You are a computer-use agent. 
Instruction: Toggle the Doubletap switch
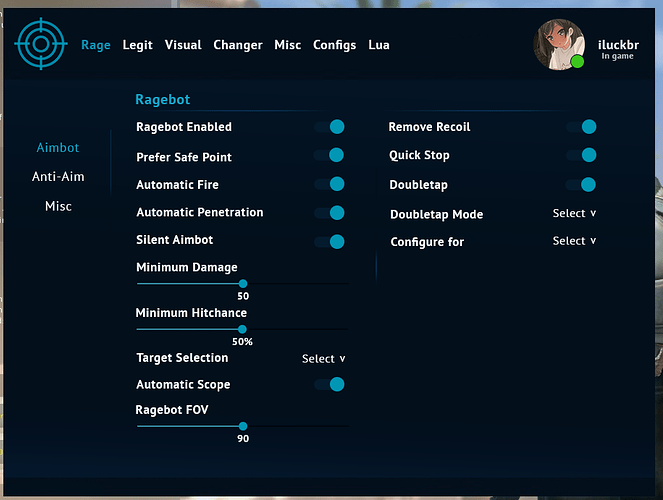coord(581,185)
